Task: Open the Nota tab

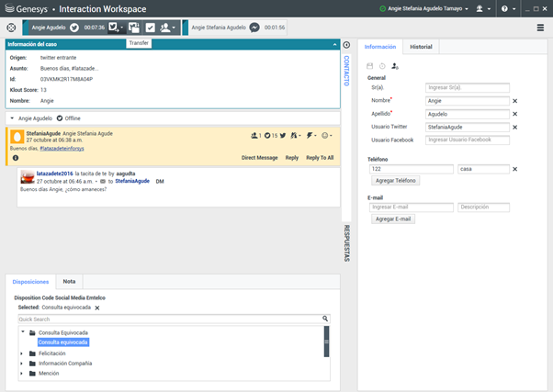Action: 69,281
